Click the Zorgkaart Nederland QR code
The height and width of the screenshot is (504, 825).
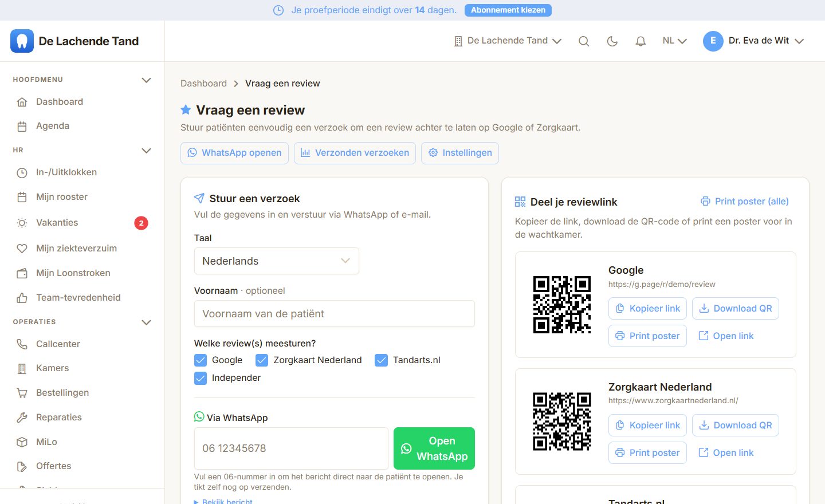pyautogui.click(x=562, y=422)
